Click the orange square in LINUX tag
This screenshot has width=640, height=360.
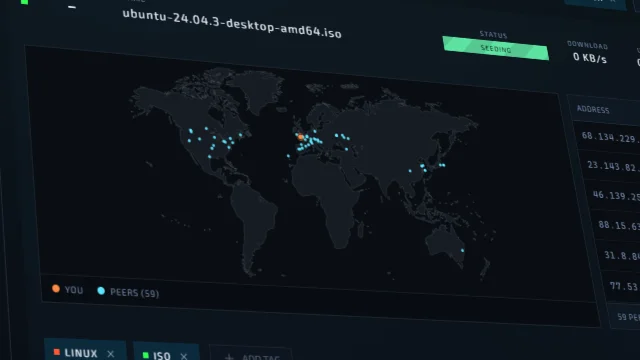[x=57, y=352]
